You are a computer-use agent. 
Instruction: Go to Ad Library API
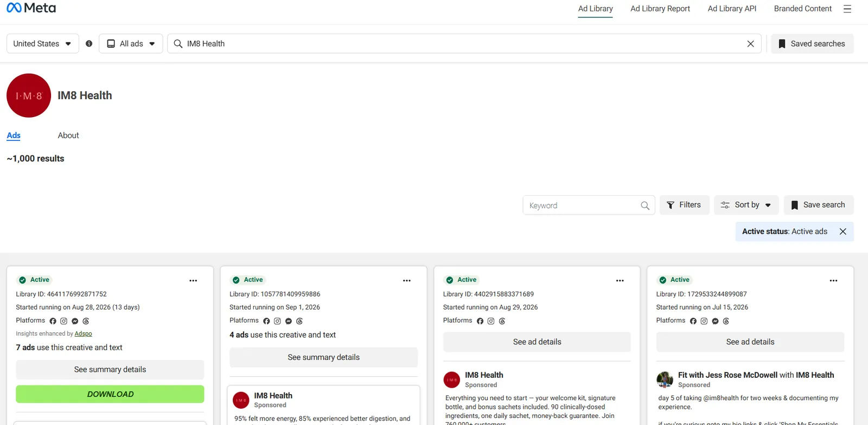point(732,9)
